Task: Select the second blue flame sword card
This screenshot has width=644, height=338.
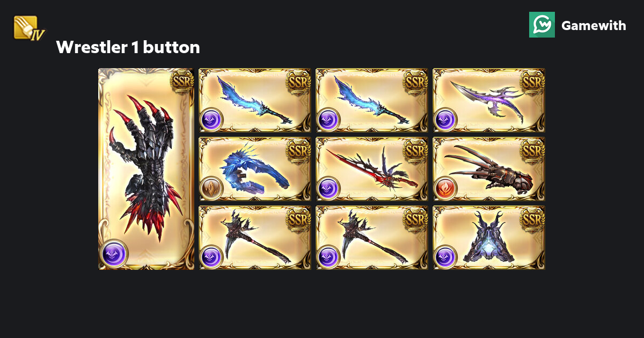Action: click(x=372, y=100)
